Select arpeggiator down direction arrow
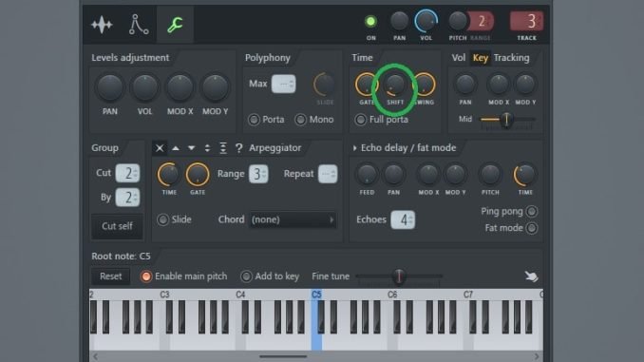 191,148
